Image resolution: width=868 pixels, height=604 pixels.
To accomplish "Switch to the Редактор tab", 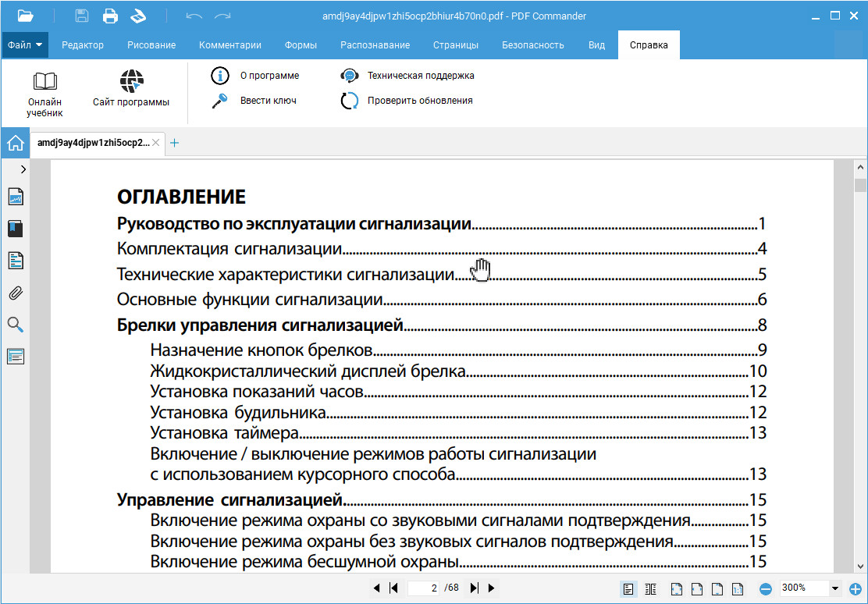I will pos(83,44).
